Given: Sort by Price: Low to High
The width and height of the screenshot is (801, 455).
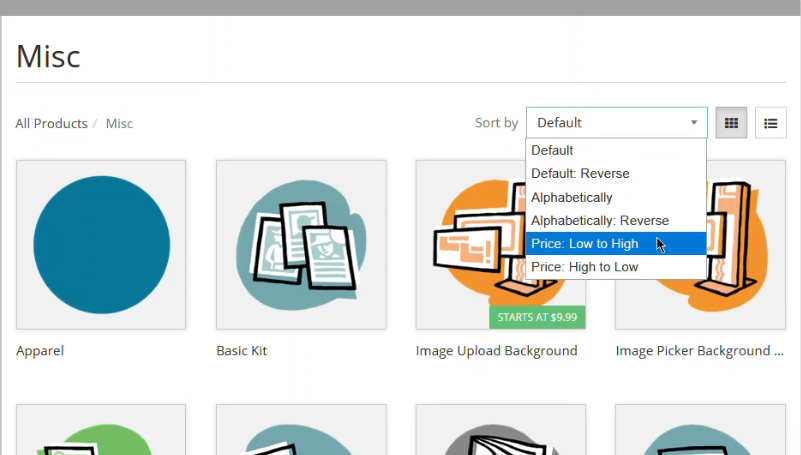Looking at the screenshot, I should (x=616, y=244).
